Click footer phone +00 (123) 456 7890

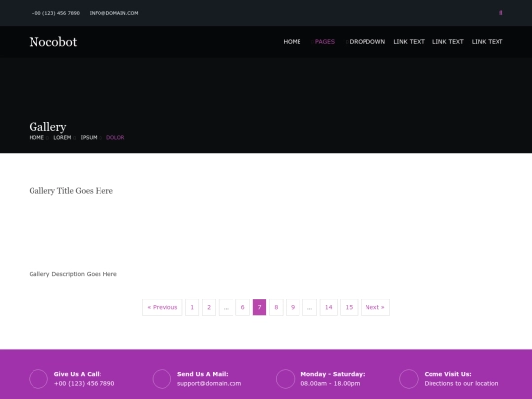point(84,384)
